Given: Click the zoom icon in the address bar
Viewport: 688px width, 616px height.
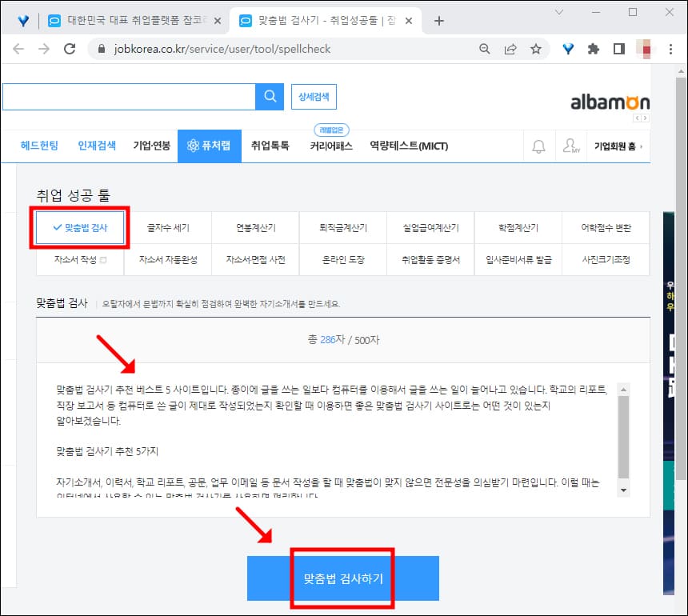Looking at the screenshot, I should [x=485, y=49].
